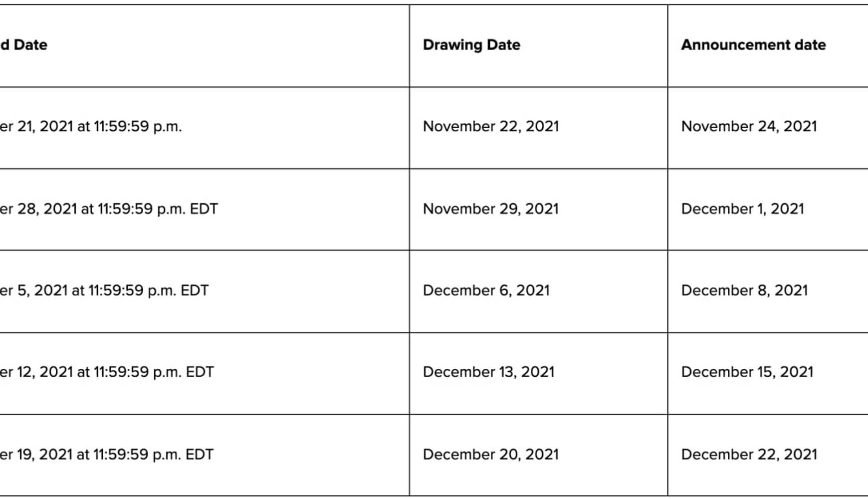Click the end date cell with 28, 2021 EDT
This screenshot has width=868, height=499.
click(x=109, y=209)
